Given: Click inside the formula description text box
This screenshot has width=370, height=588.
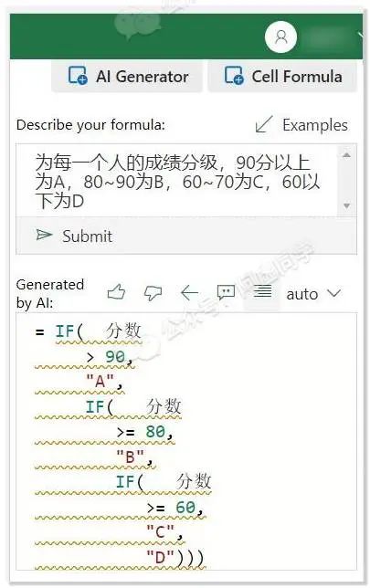Looking at the screenshot, I should click(x=176, y=181).
